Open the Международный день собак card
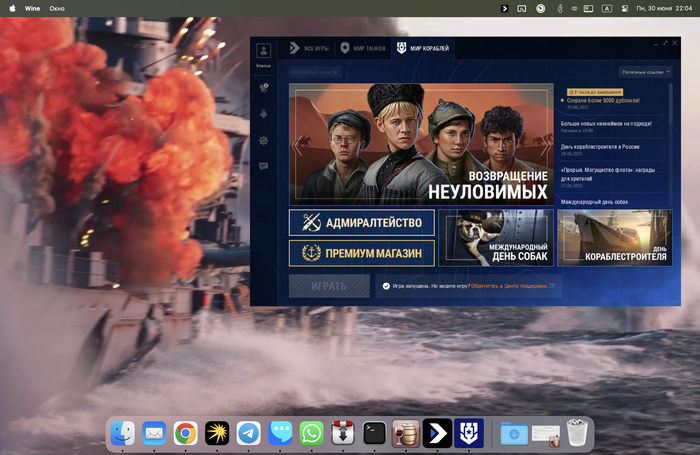Screen dimensions: 700x455 click(x=496, y=238)
